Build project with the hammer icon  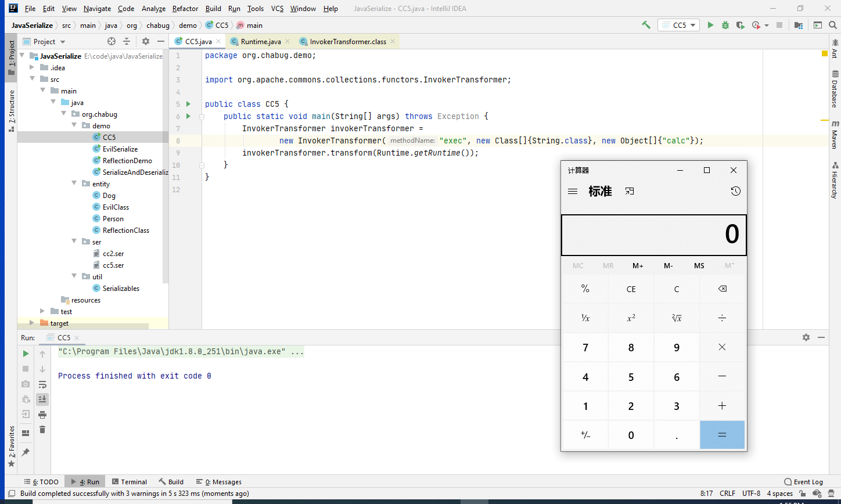(x=646, y=25)
